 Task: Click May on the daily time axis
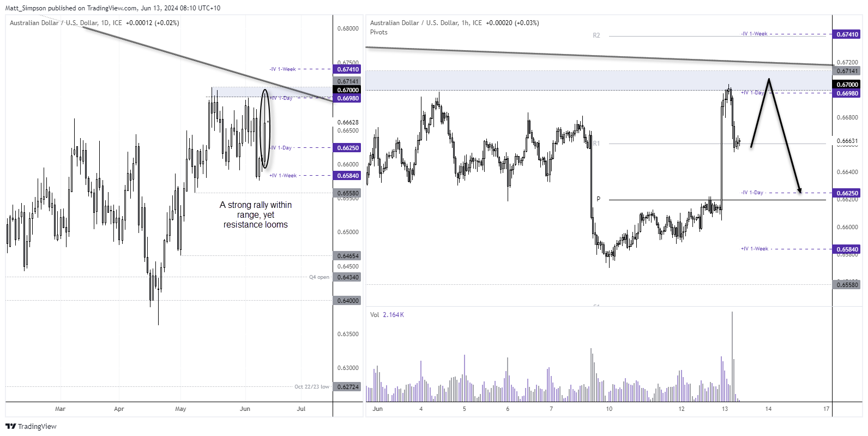(180, 409)
